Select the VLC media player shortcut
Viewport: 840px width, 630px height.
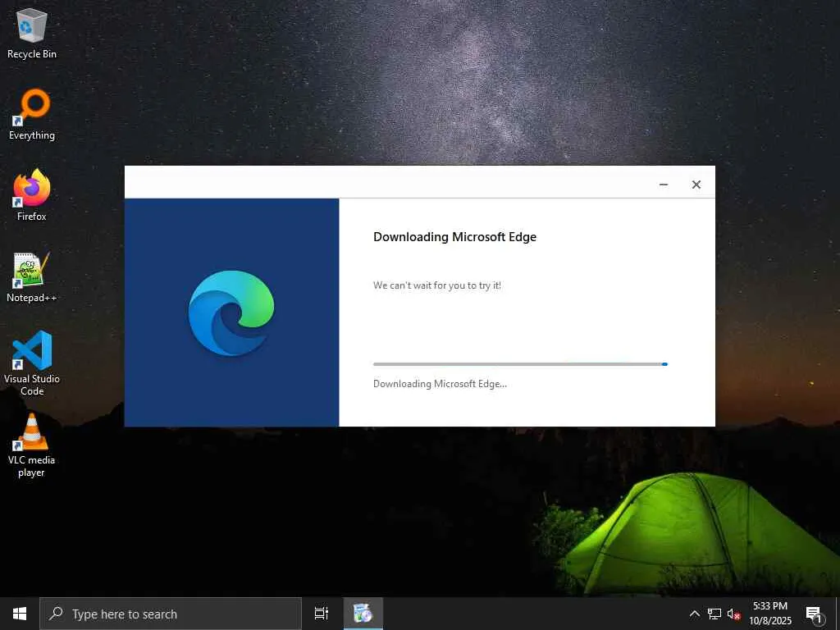pos(32,445)
